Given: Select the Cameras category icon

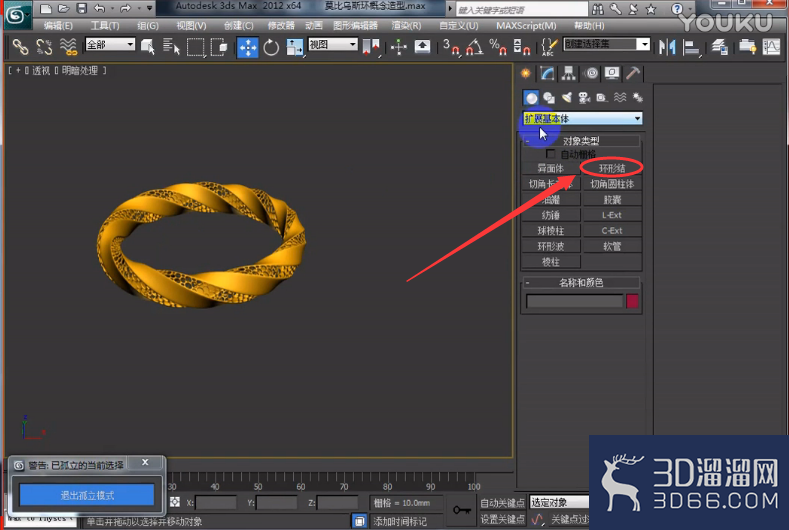Looking at the screenshot, I should tap(584, 98).
